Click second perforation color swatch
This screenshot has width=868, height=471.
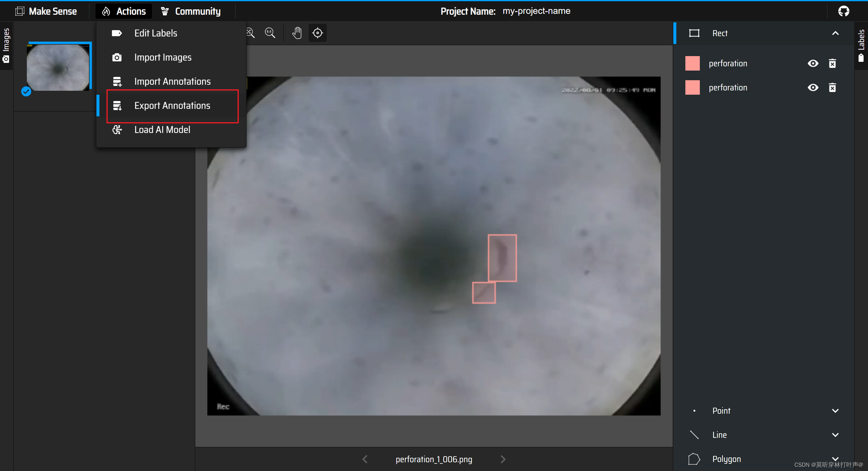[693, 88]
